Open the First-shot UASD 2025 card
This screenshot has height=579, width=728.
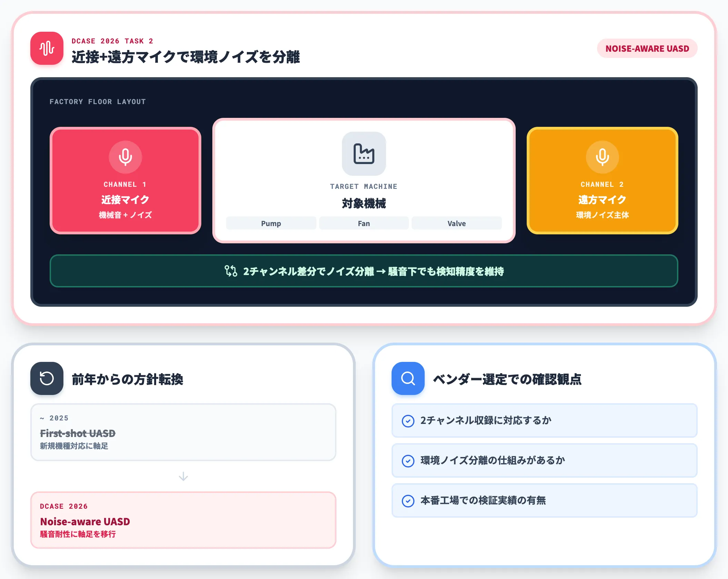pyautogui.click(x=183, y=432)
